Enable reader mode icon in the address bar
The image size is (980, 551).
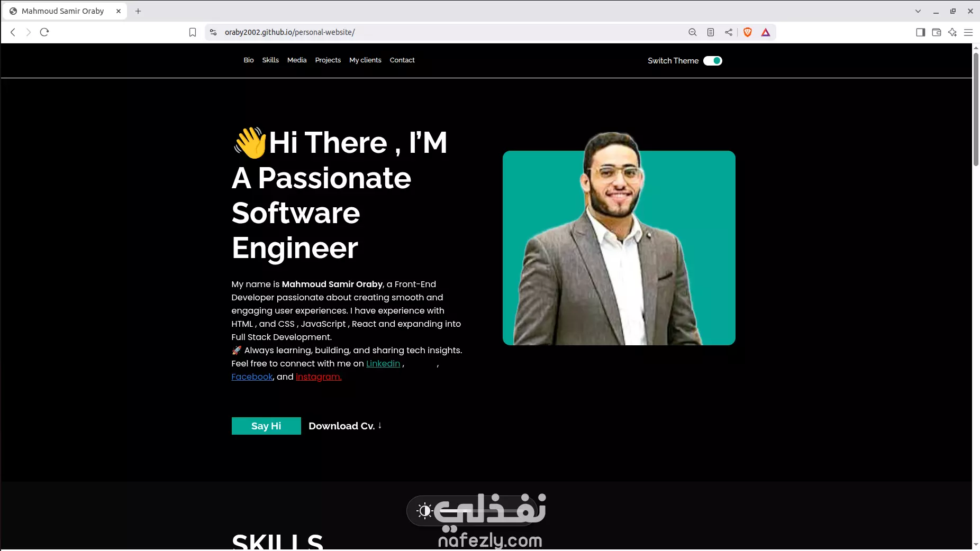pos(711,32)
